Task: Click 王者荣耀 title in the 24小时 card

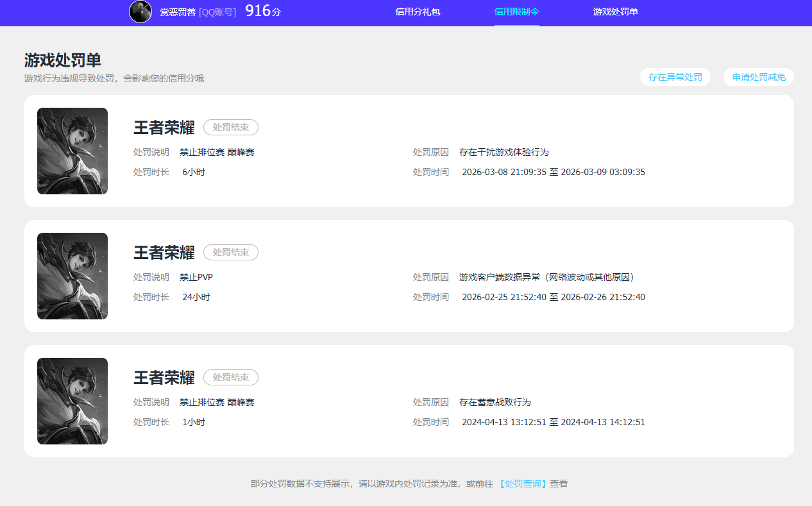Action: [164, 252]
